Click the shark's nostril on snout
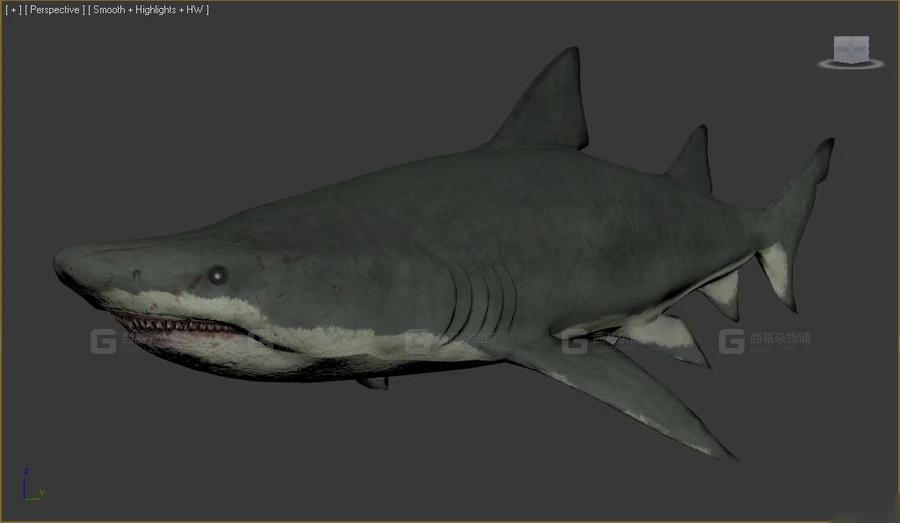Viewport: 900px width, 523px height. [135, 275]
